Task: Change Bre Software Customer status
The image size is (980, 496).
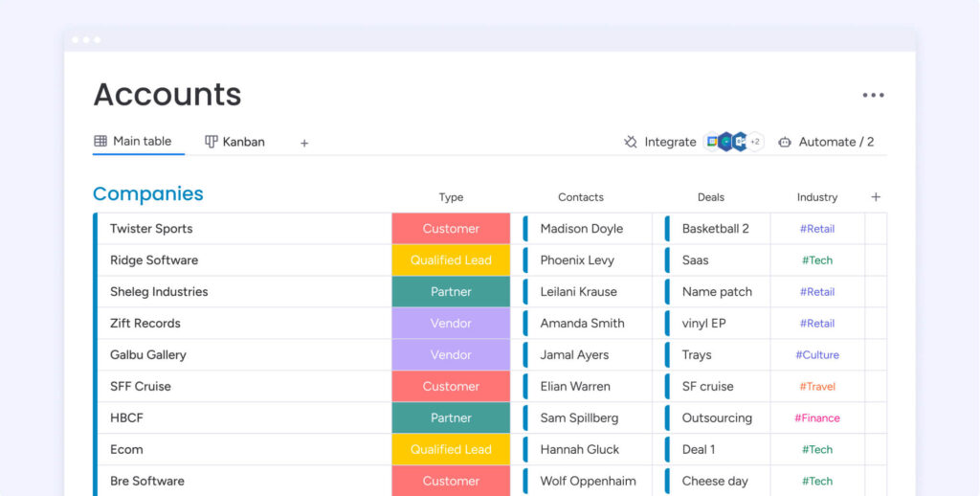Action: (x=451, y=481)
